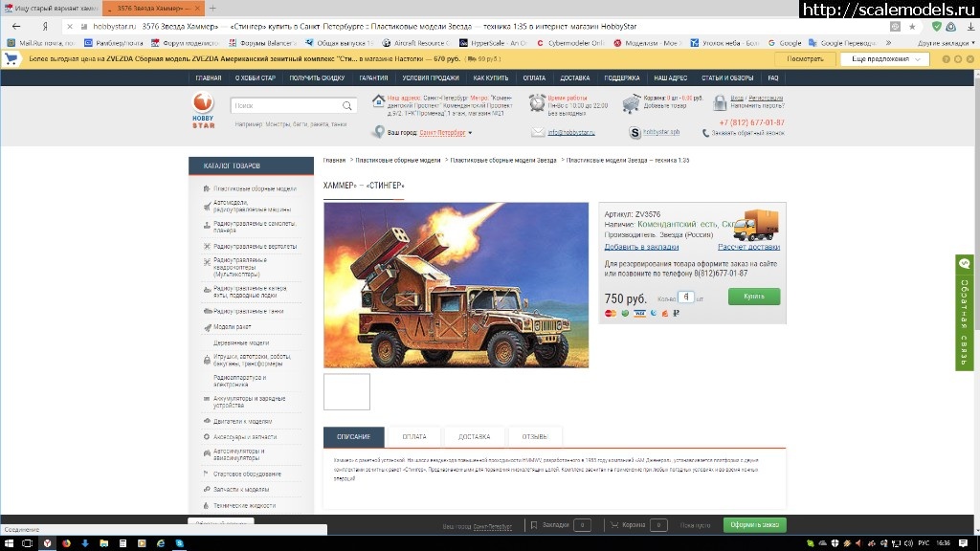The image size is (980, 551).
Task: Show more bookmarks with the chevron
Action: click(888, 43)
